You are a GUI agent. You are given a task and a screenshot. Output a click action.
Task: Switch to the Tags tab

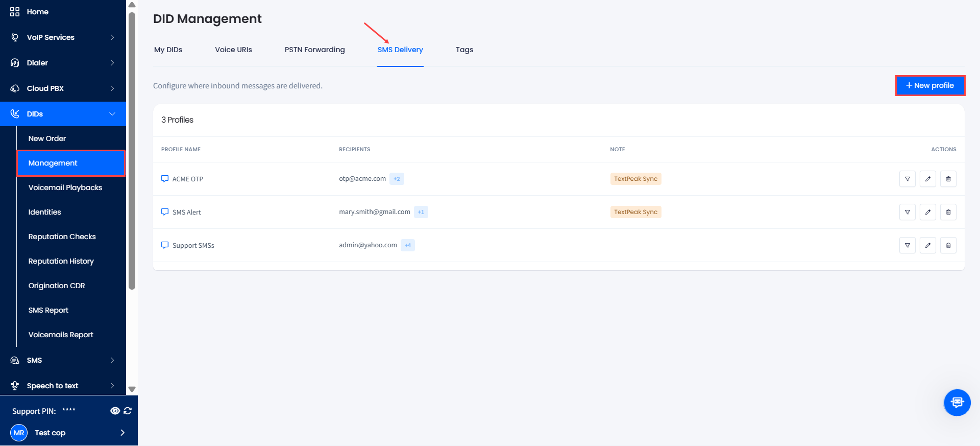pos(464,50)
